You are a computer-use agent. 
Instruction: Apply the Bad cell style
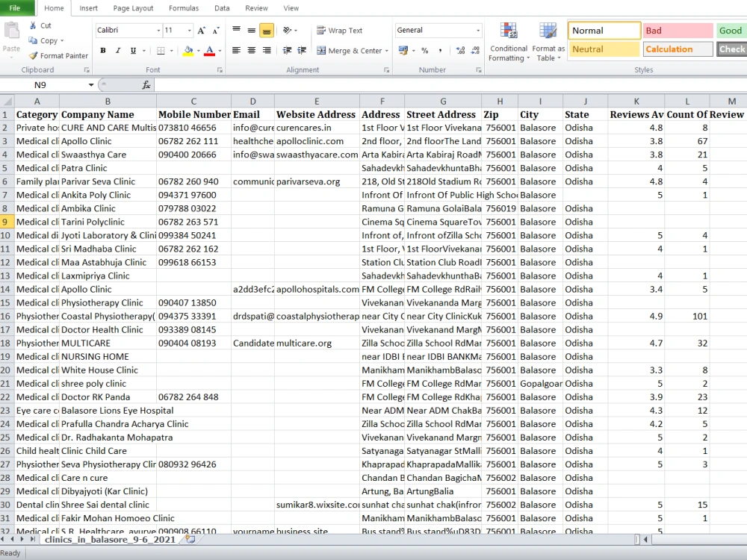[678, 31]
